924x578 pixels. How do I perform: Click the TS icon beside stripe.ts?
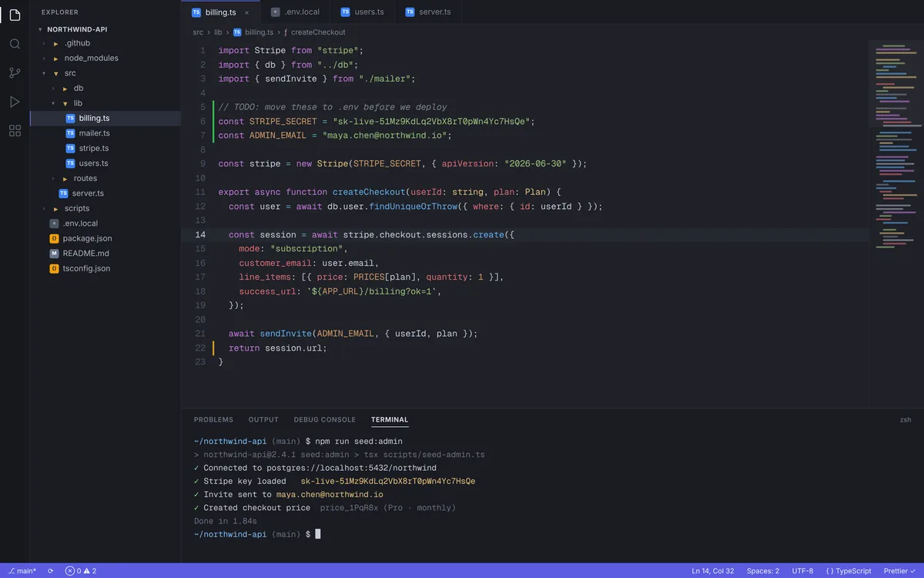pyautogui.click(x=70, y=148)
